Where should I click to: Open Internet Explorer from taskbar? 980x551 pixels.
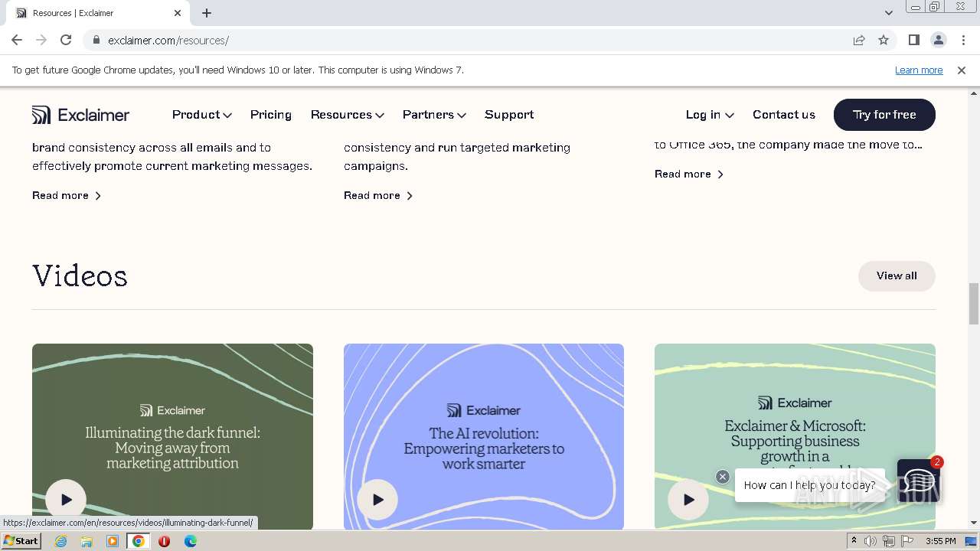pos(61,541)
